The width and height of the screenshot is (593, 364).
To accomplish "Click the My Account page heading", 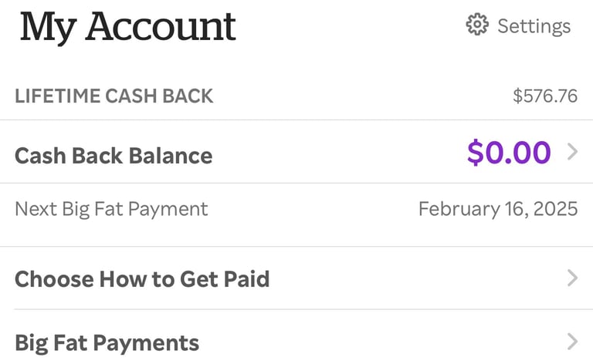I will click(x=128, y=27).
